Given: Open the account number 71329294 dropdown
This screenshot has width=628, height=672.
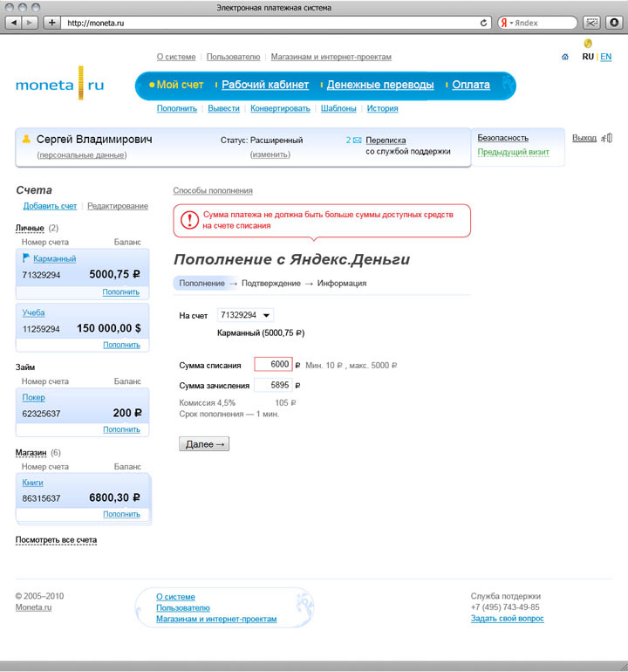Looking at the screenshot, I should point(245,315).
